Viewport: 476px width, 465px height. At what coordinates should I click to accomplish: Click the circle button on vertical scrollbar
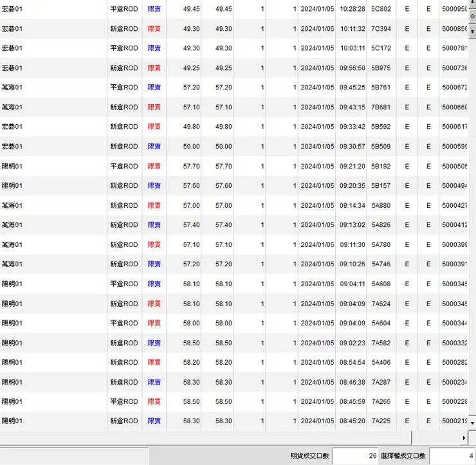pos(472,16)
